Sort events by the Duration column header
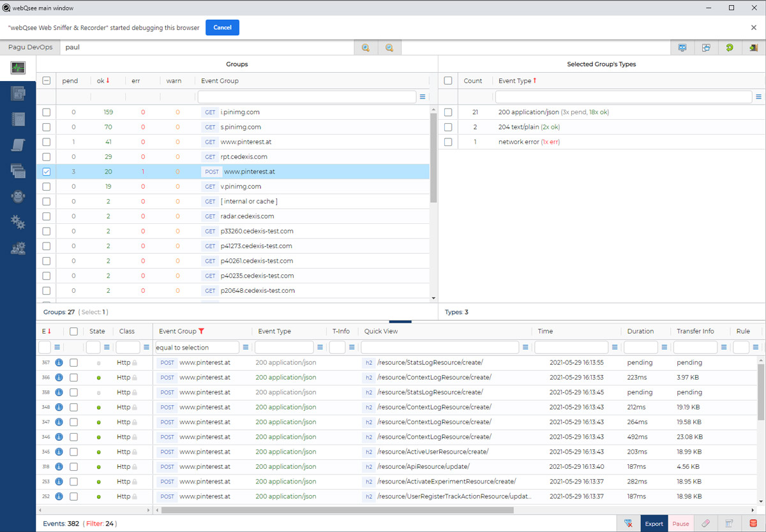 640,332
